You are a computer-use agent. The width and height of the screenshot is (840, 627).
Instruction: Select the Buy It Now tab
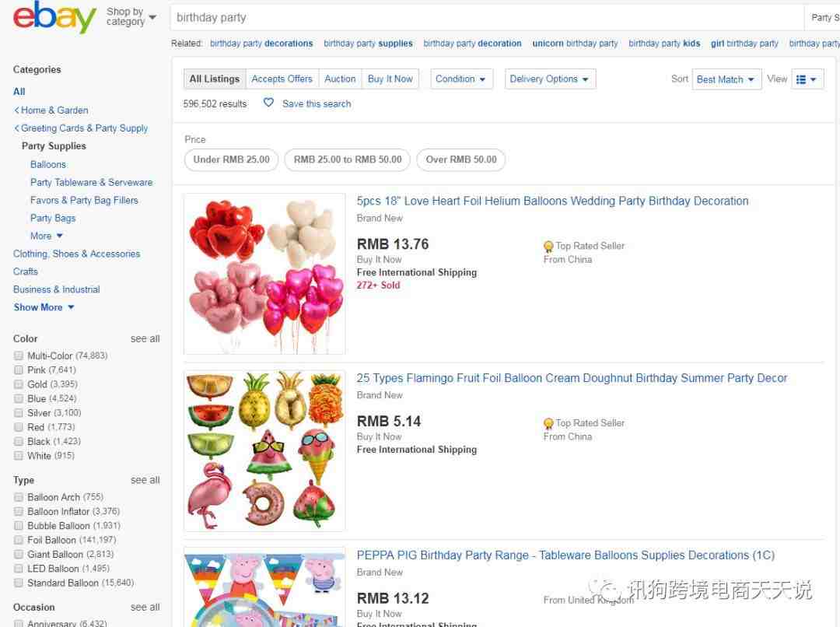tap(390, 79)
